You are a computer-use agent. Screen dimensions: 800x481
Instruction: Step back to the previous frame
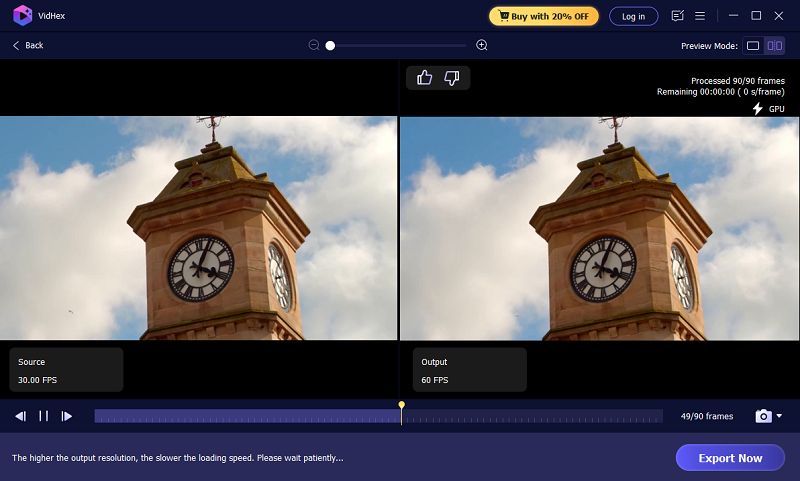pos(20,416)
